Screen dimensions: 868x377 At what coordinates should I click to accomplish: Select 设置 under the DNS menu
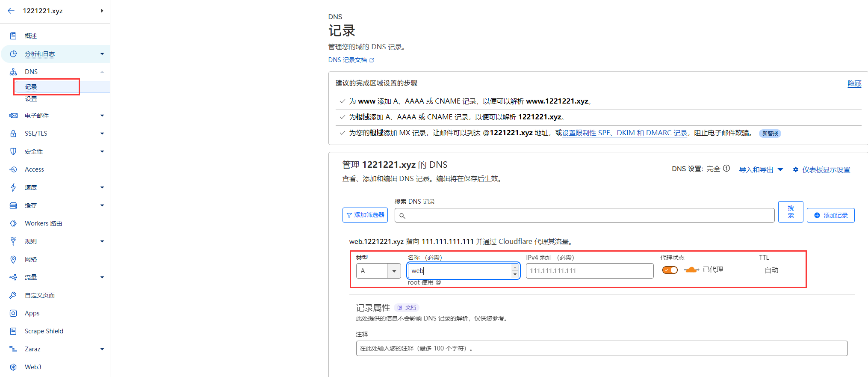[31, 99]
